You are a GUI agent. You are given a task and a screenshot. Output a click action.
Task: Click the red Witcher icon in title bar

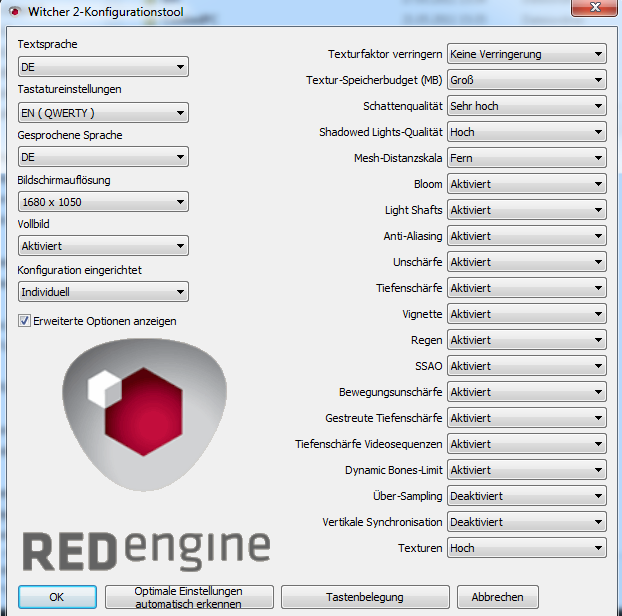click(x=15, y=12)
